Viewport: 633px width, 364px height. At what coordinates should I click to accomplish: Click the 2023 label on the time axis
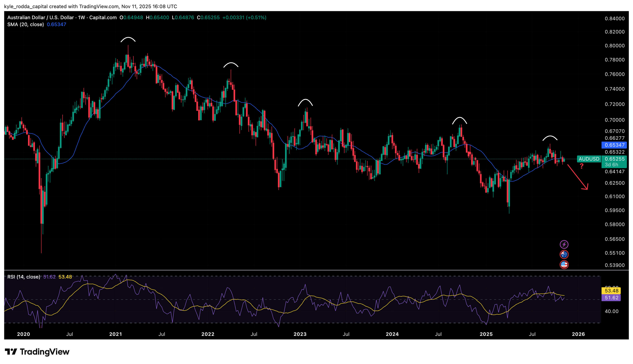tap(300, 334)
